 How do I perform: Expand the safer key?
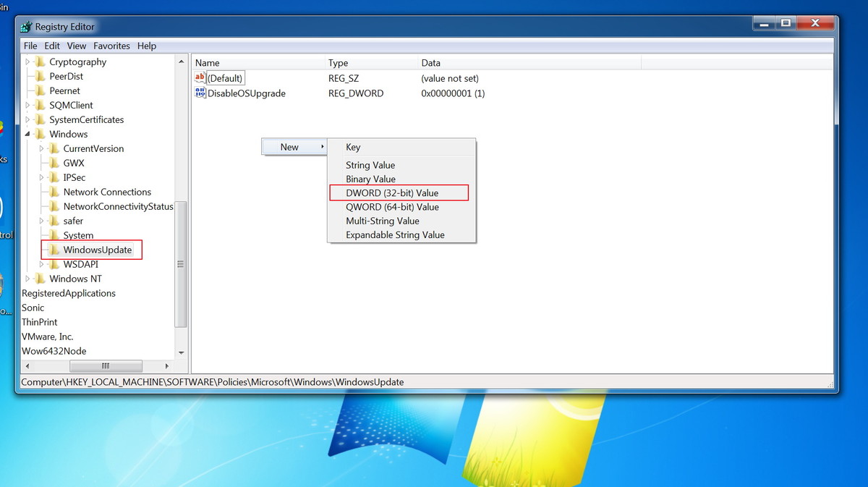click(42, 221)
